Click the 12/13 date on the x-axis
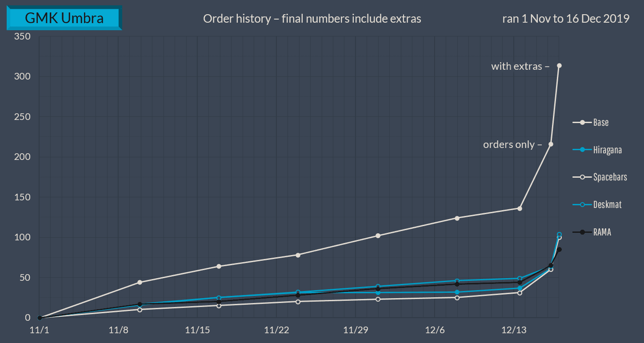The width and height of the screenshot is (644, 343). coord(514,330)
